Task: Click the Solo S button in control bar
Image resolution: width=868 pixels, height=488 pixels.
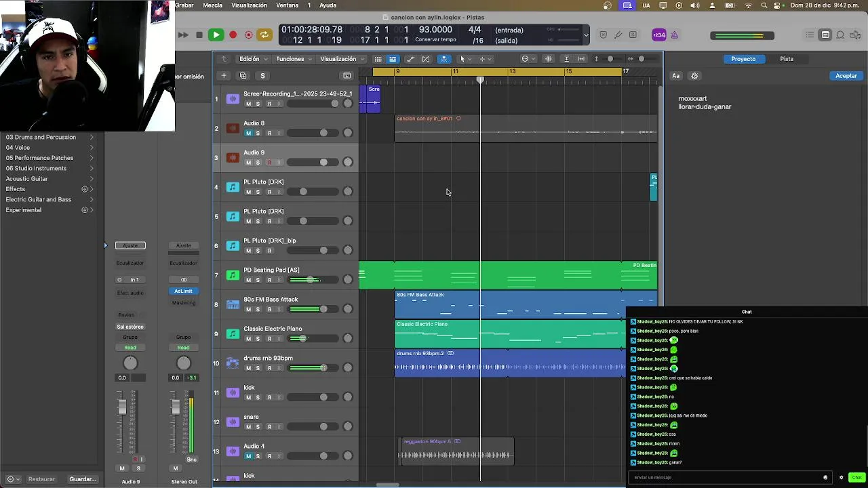Action: (x=633, y=35)
